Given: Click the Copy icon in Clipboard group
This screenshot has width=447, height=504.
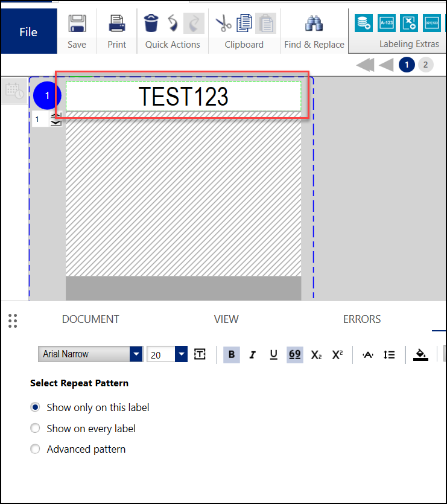Looking at the screenshot, I should coord(244,23).
